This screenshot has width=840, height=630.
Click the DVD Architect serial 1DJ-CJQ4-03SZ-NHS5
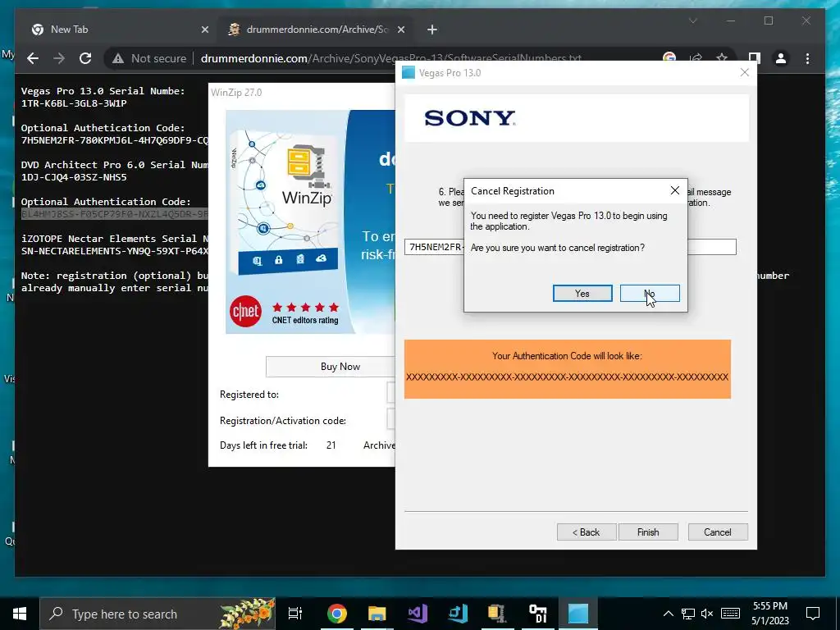click(74, 177)
